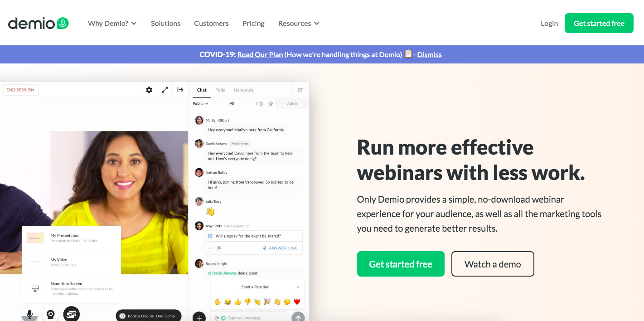Choose the Share Your Screen option
This screenshot has width=644, height=321.
[72, 288]
